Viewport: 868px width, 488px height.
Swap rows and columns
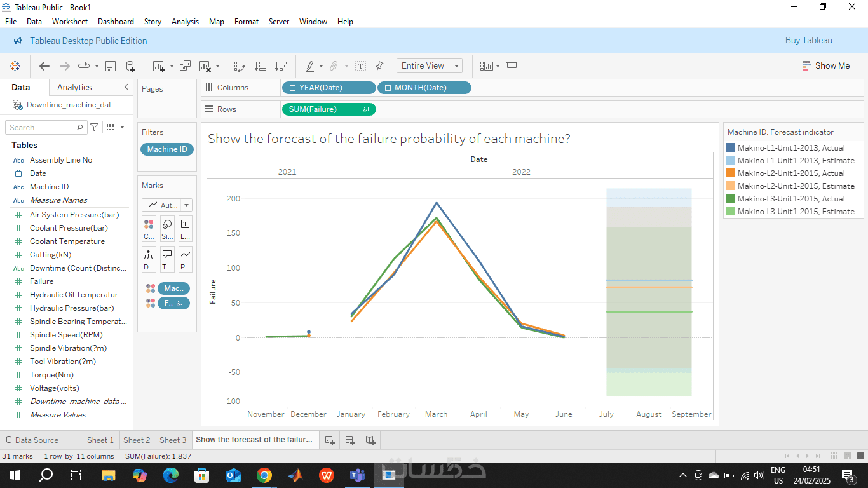[x=240, y=66]
